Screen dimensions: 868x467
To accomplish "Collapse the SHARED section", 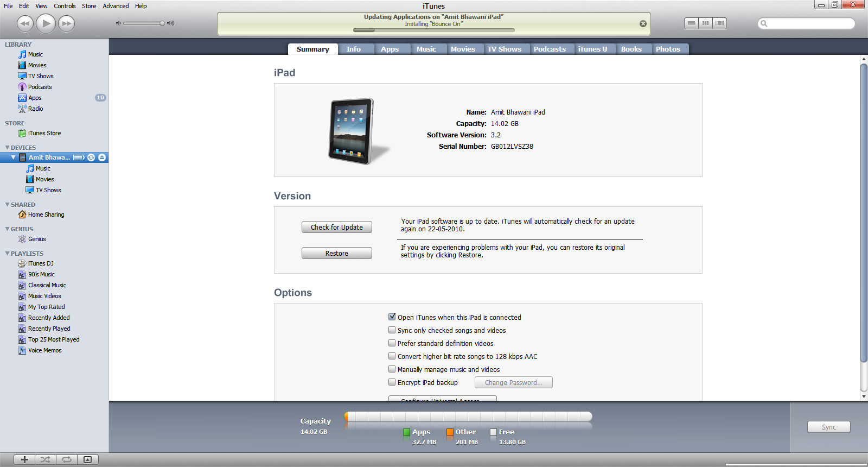I will tap(7, 205).
